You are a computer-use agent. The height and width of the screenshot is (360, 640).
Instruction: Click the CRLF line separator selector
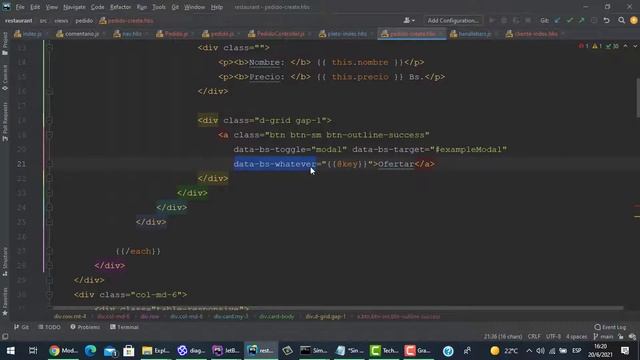pos(534,337)
